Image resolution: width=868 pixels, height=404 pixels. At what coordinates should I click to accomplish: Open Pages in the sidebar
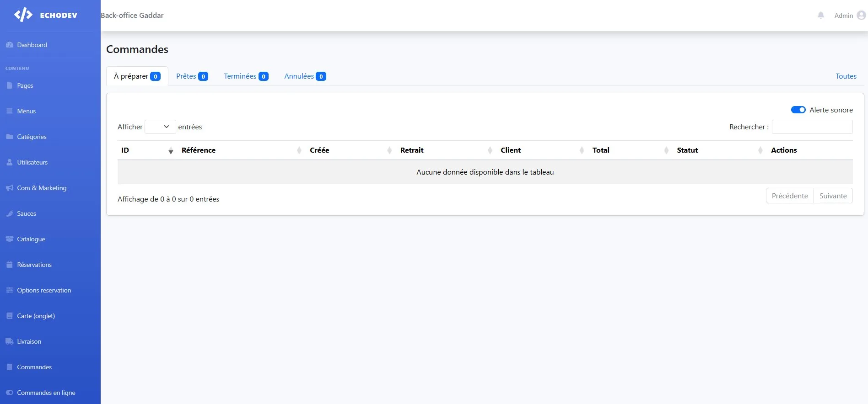25,85
